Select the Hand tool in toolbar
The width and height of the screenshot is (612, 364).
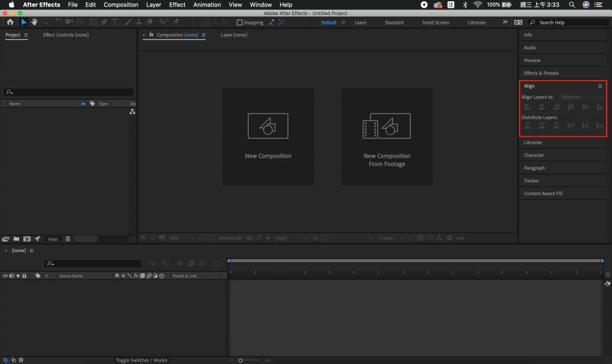(x=34, y=22)
